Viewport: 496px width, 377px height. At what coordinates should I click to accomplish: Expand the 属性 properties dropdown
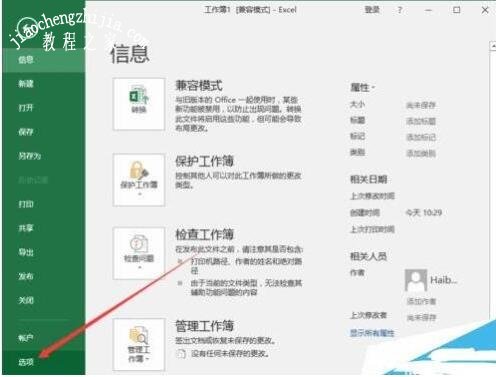click(363, 88)
